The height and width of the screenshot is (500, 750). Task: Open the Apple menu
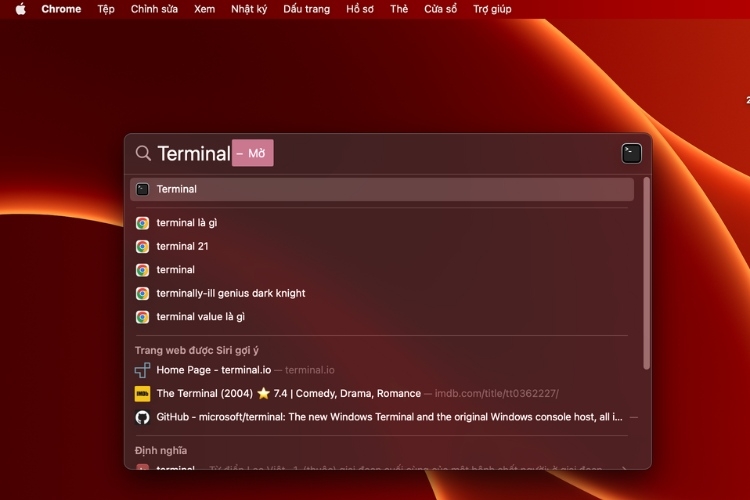(21, 9)
